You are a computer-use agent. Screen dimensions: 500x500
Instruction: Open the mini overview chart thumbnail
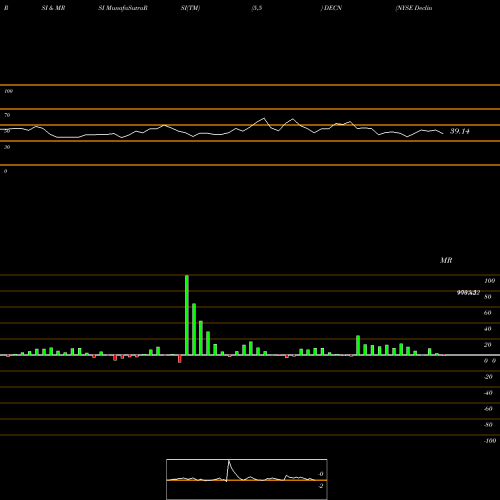point(247,479)
